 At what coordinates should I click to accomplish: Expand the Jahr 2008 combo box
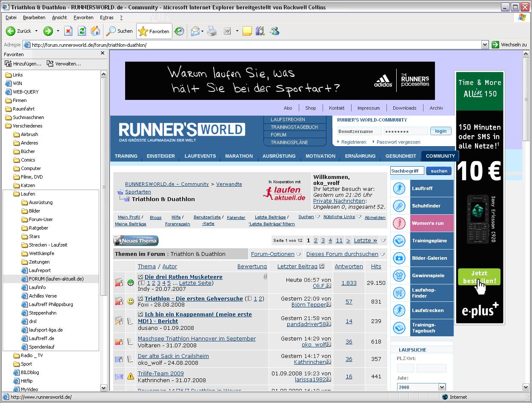coord(442,387)
